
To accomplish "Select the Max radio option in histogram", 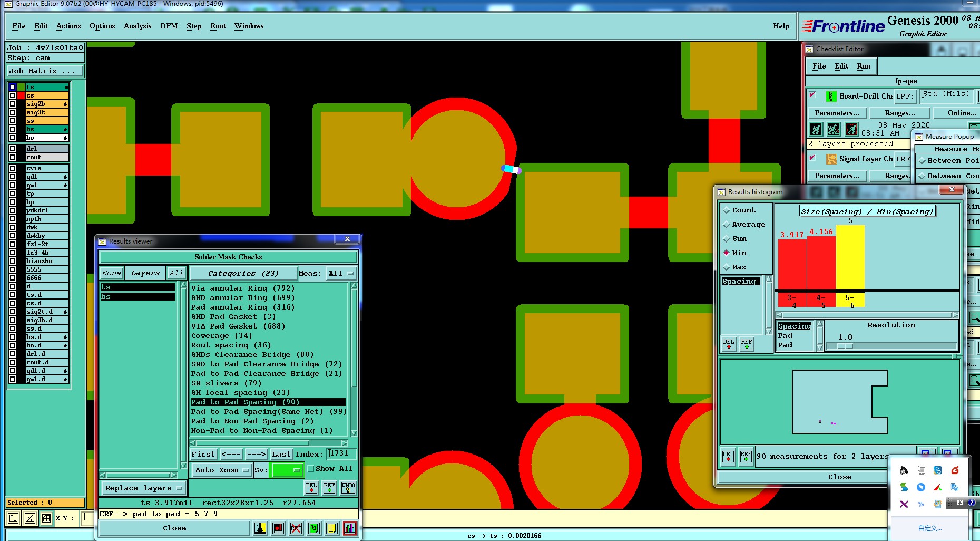I will [x=727, y=267].
